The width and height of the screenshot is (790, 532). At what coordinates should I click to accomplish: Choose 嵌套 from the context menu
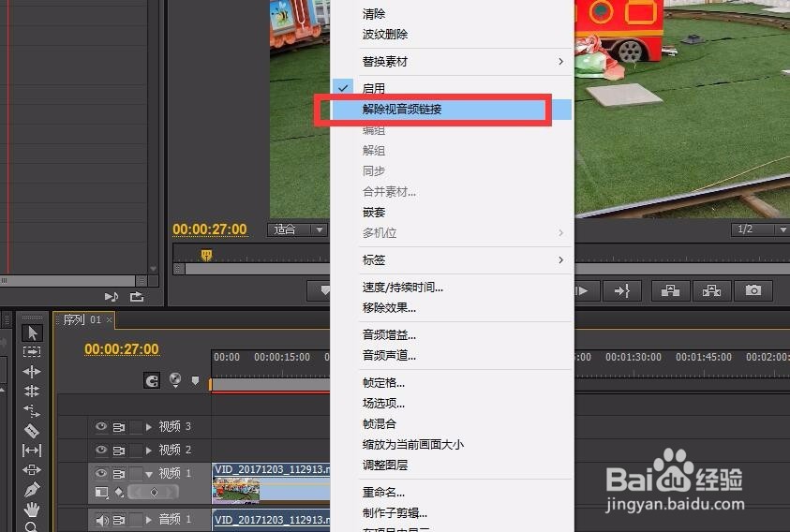point(452,212)
